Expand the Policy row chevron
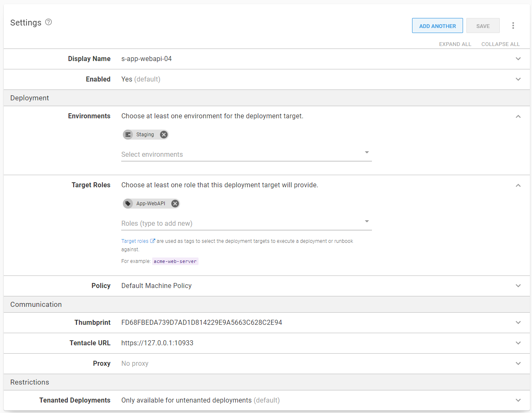Image resolution: width=532 pixels, height=413 pixels. [518, 286]
